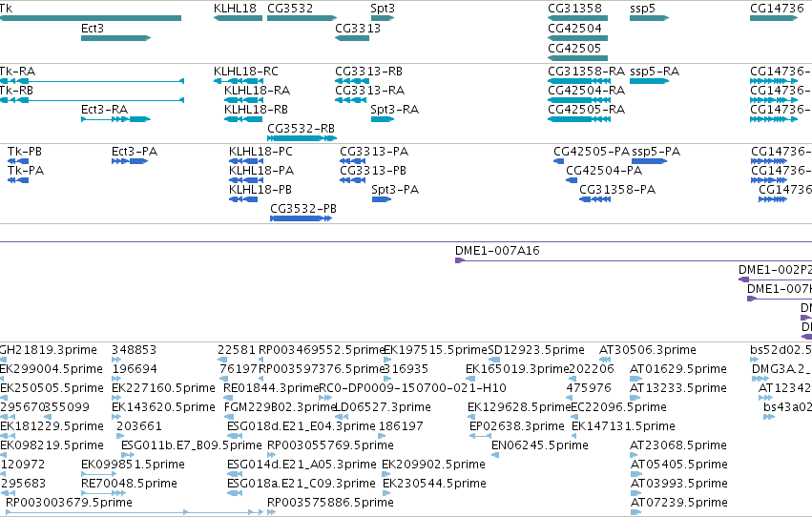
Task: Select the DME1-007A16 clone label
Action: click(497, 251)
